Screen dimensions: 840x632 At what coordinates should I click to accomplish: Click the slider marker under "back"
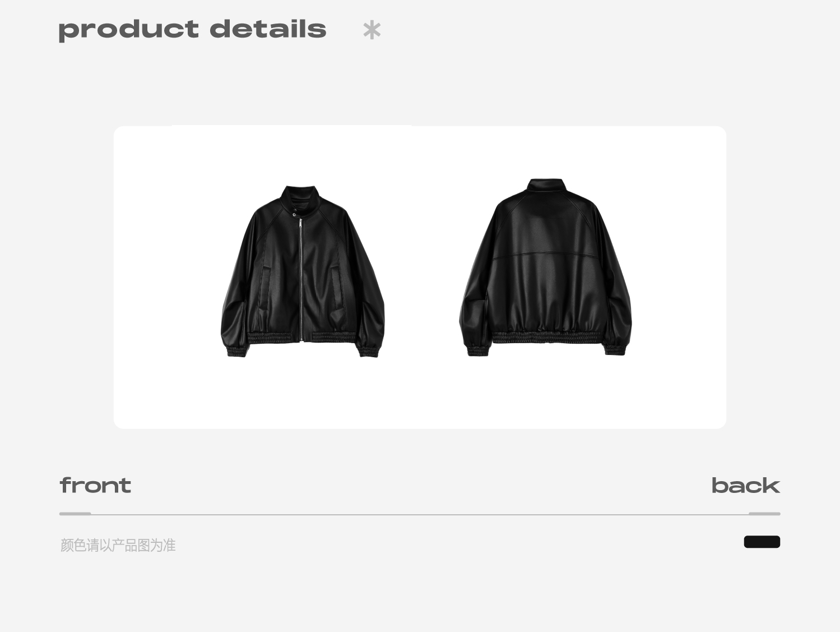764,514
